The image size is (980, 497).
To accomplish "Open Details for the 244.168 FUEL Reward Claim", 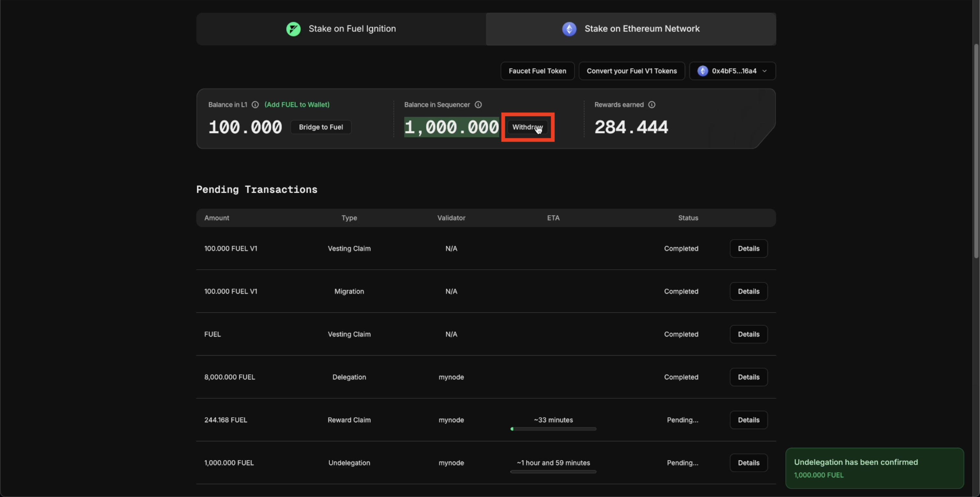I will 748,420.
